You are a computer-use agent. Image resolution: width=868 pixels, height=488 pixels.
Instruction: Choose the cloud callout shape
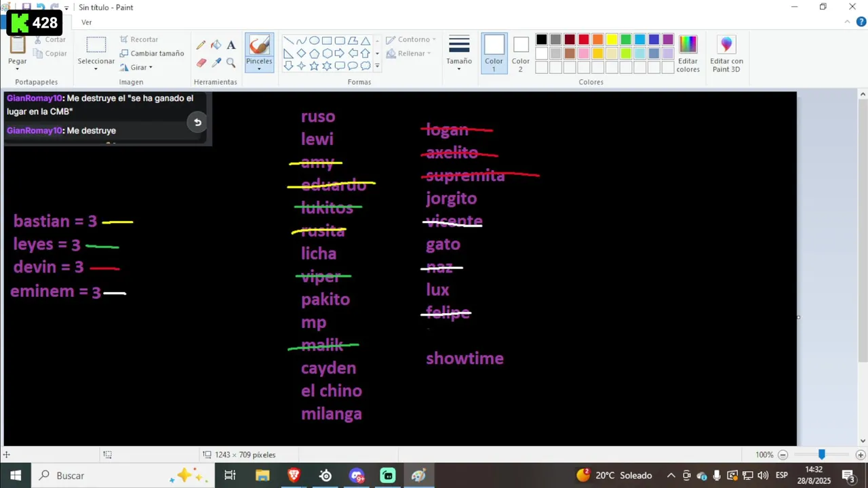click(366, 66)
